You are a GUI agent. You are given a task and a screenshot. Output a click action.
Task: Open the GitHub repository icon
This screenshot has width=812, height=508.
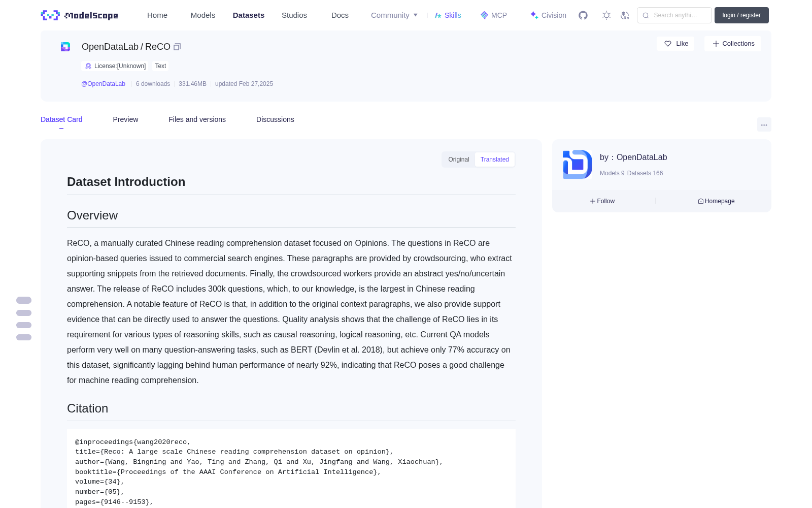click(x=583, y=15)
